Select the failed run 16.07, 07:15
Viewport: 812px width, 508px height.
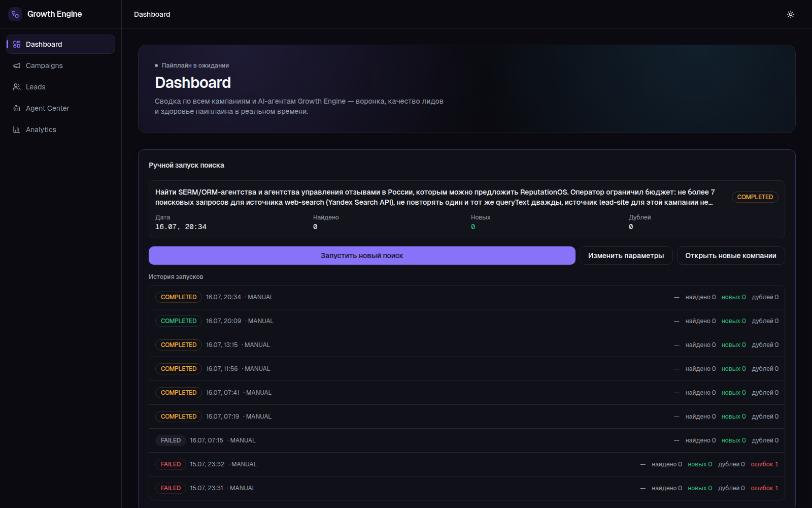[x=467, y=440]
